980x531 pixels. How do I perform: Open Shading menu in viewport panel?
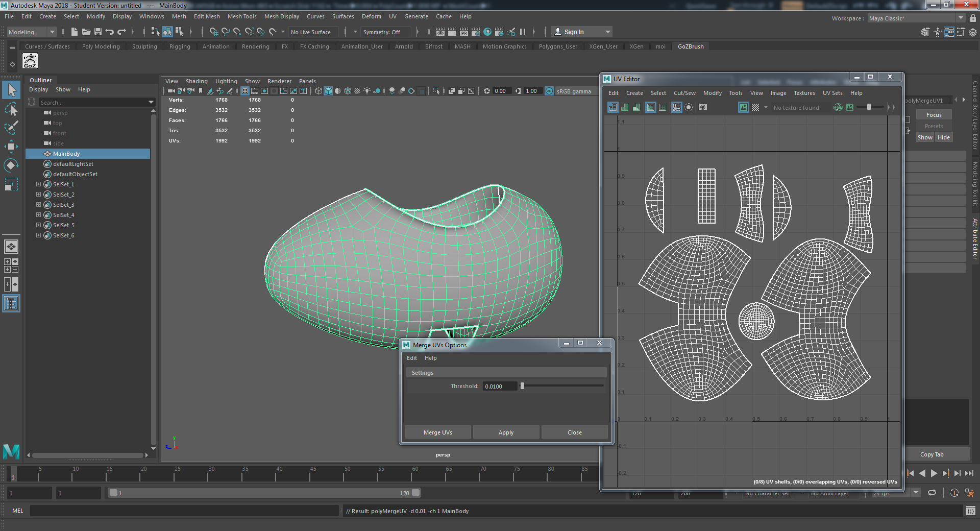coord(197,81)
